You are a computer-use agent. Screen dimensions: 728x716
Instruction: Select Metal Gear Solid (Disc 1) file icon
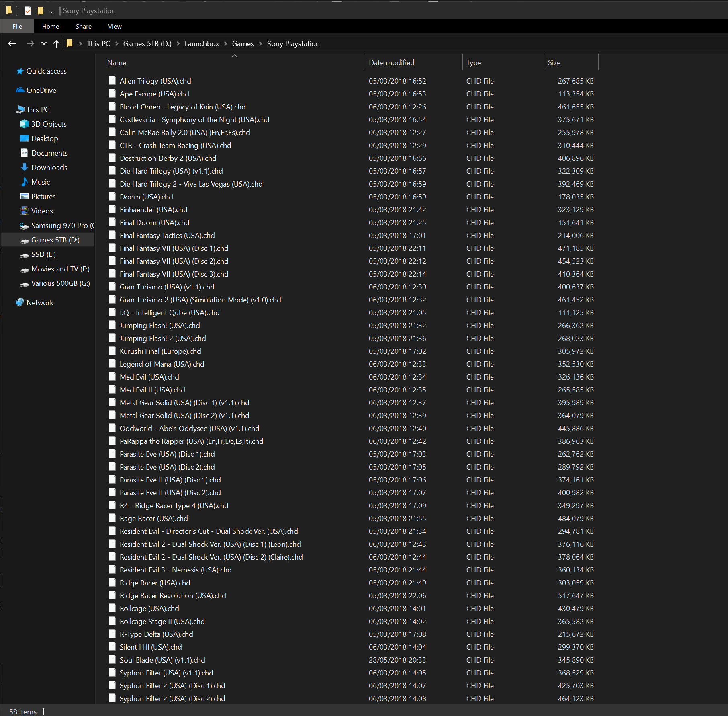point(112,402)
